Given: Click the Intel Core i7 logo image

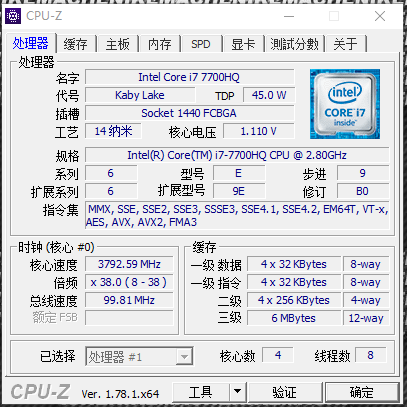Looking at the screenshot, I should tap(345, 104).
